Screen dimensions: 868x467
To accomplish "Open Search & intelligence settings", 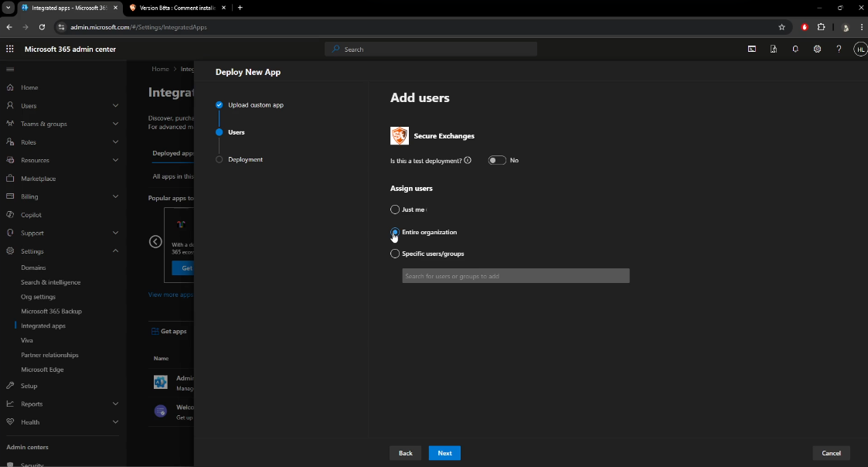I will point(50,282).
